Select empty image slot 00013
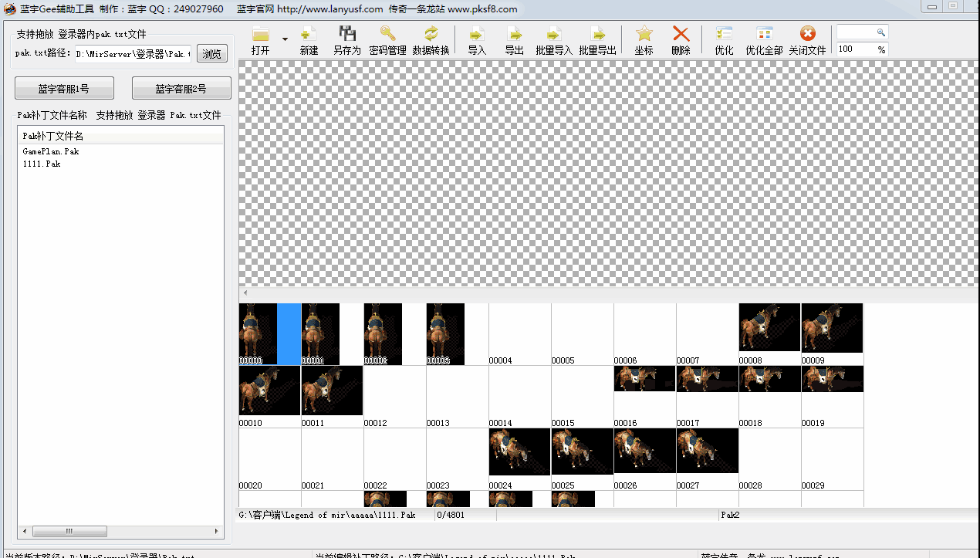The width and height of the screenshot is (980, 558). coord(457,396)
